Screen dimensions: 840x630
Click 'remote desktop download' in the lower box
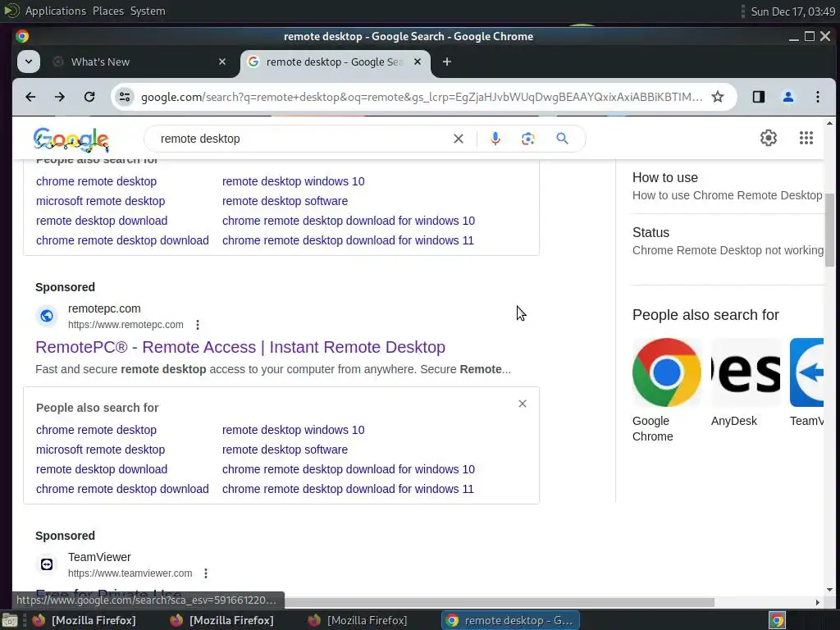coord(101,469)
